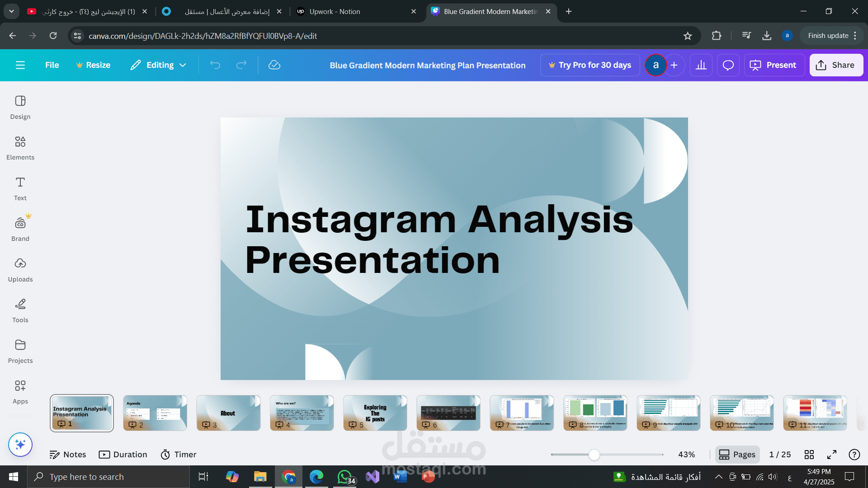The image size is (868, 488).
Task: Switch to the Mostaql tab
Action: [222, 11]
